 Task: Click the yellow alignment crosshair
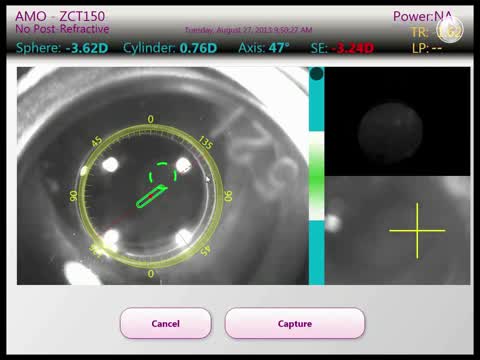click(417, 230)
